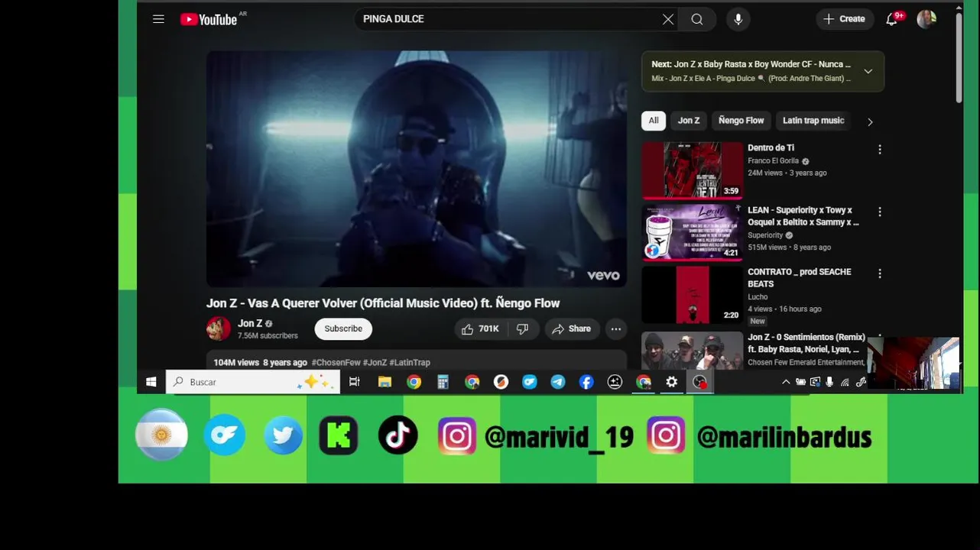Run search with magnifier button

[697, 19]
